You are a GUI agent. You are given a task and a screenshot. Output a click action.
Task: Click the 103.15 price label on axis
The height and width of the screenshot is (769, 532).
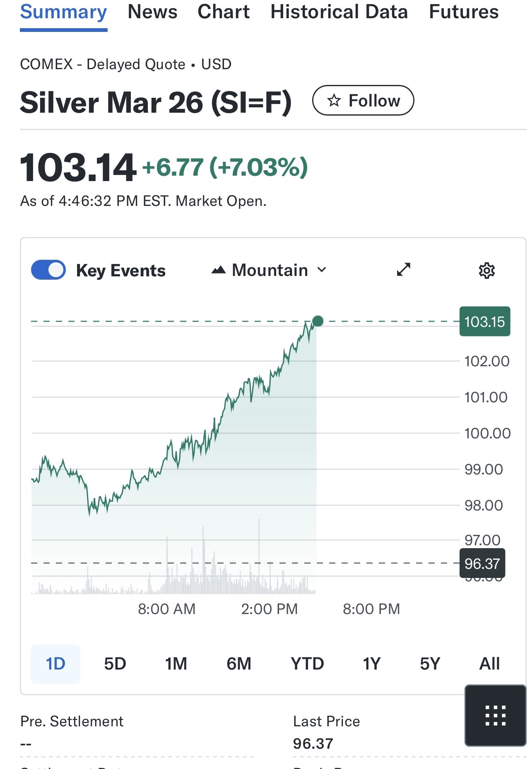[484, 322]
